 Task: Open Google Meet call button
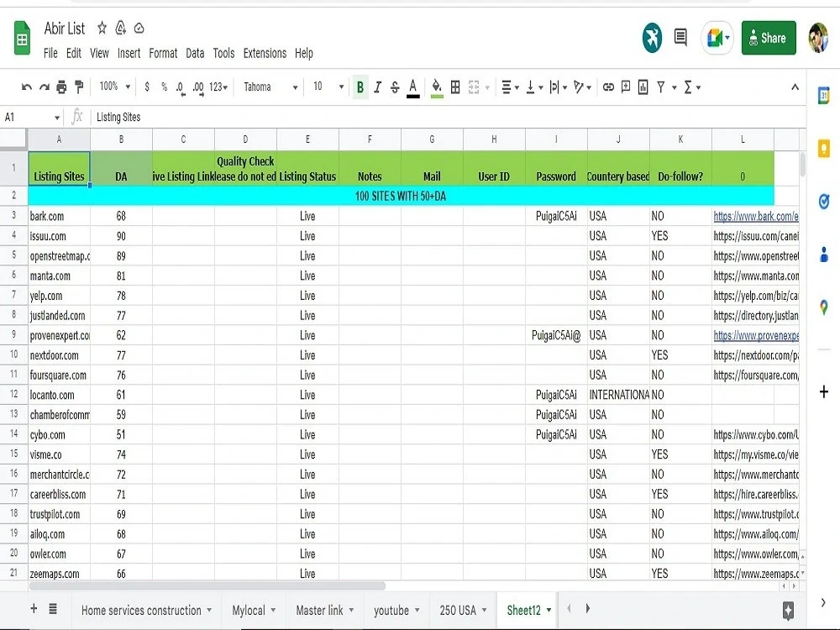point(717,38)
